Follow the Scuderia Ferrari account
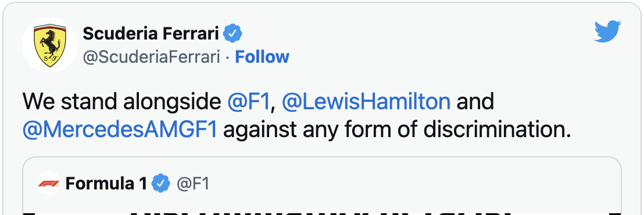Image resolution: width=644 pixels, height=215 pixels. click(262, 57)
